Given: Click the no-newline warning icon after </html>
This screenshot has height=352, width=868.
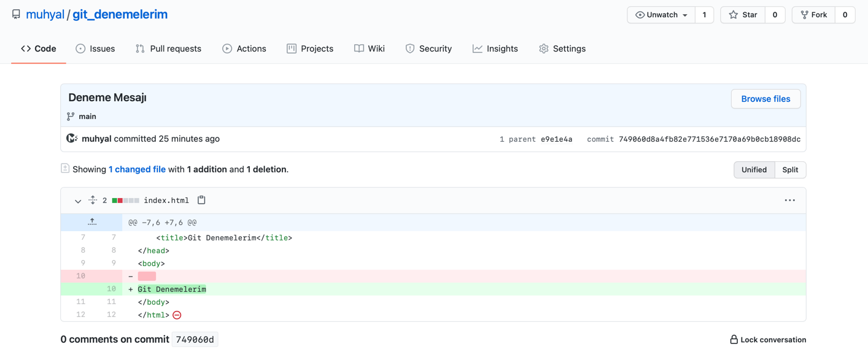Looking at the screenshot, I should [x=177, y=315].
